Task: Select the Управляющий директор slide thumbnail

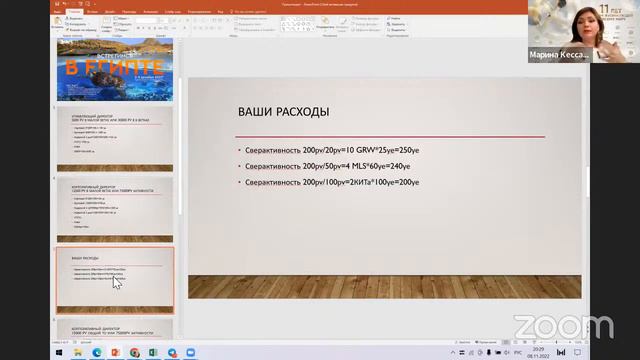Action: pos(115,139)
